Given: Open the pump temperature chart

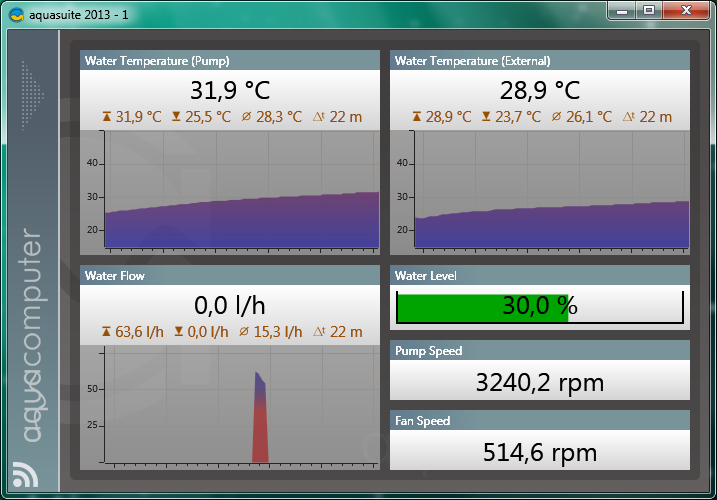Looking at the screenshot, I should point(230,192).
